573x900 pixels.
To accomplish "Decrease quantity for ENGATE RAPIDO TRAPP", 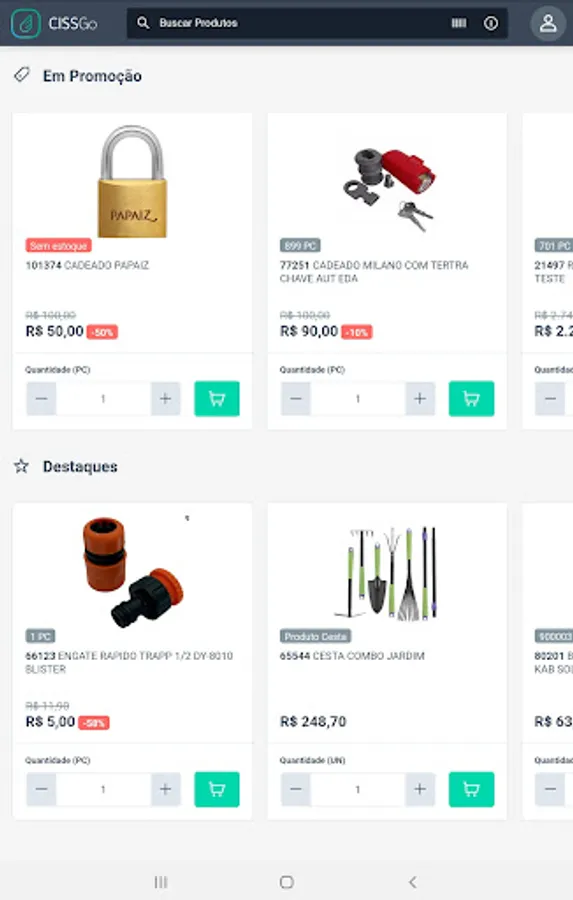I will pyautogui.click(x=41, y=789).
